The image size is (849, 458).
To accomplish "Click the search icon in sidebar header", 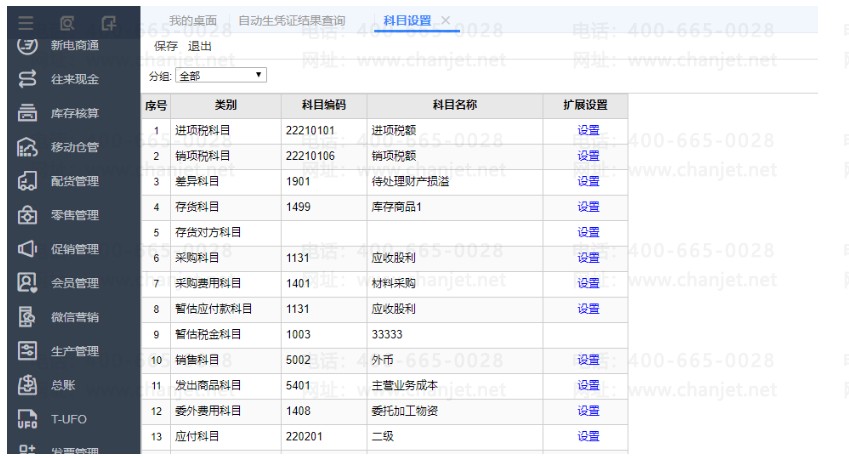I will click(x=67, y=23).
